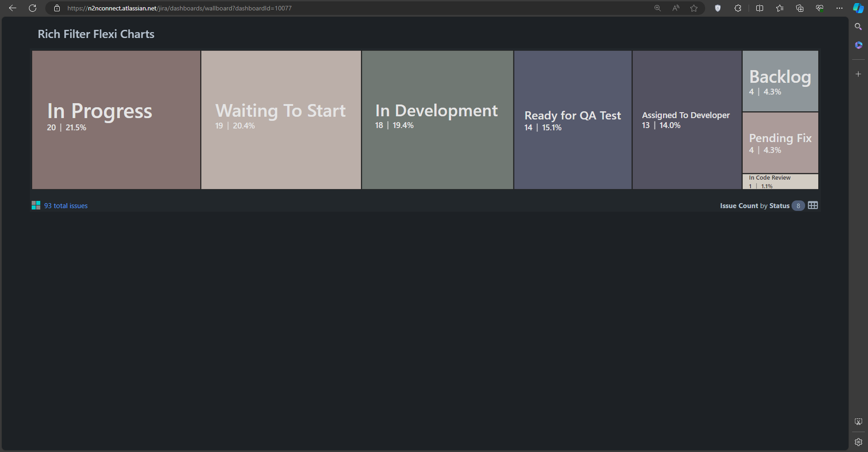Expand the Favorites bar menu icon
868x452 pixels.
coord(779,8)
